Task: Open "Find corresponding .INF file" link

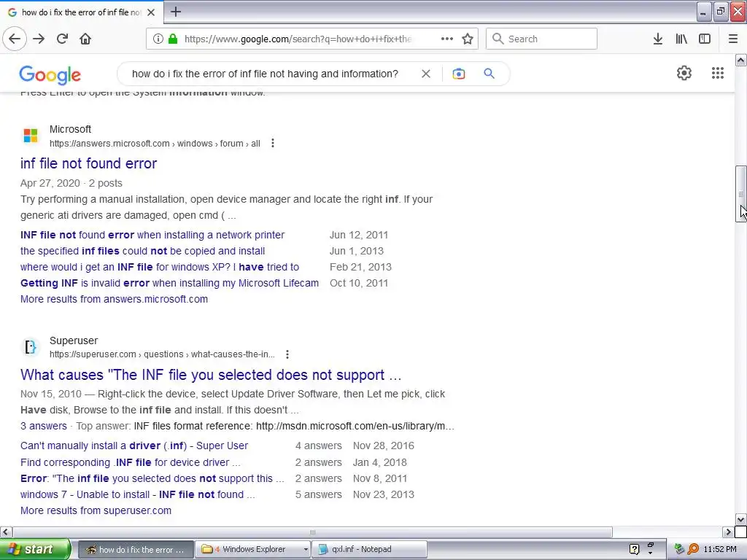Action: pos(130,462)
